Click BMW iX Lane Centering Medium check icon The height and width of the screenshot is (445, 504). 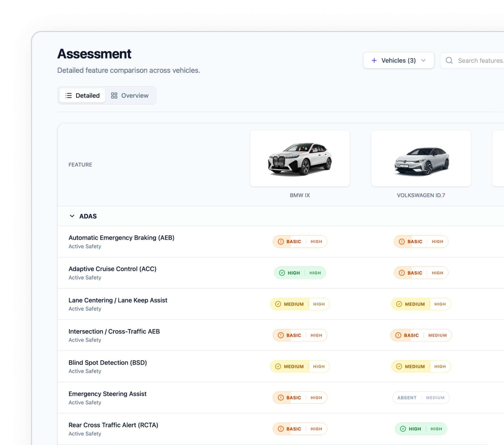point(278,304)
